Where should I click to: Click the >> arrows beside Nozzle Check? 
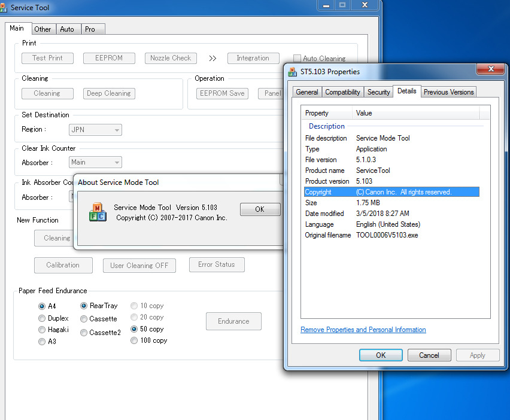(212, 58)
